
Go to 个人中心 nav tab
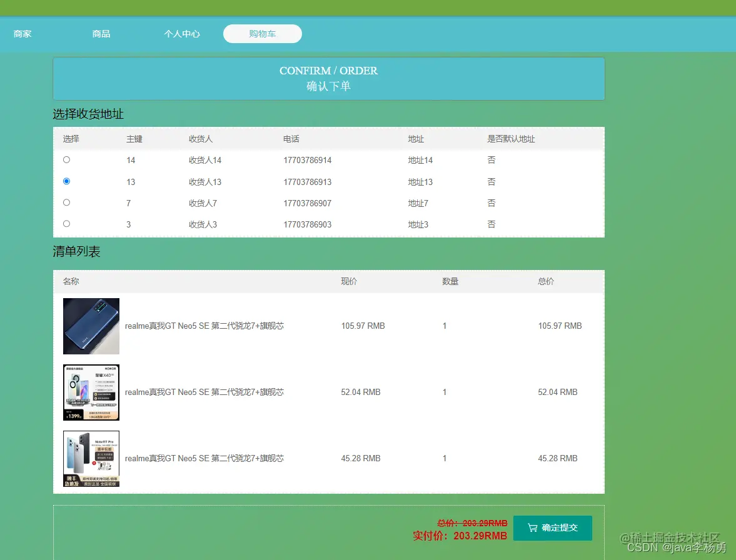click(181, 34)
